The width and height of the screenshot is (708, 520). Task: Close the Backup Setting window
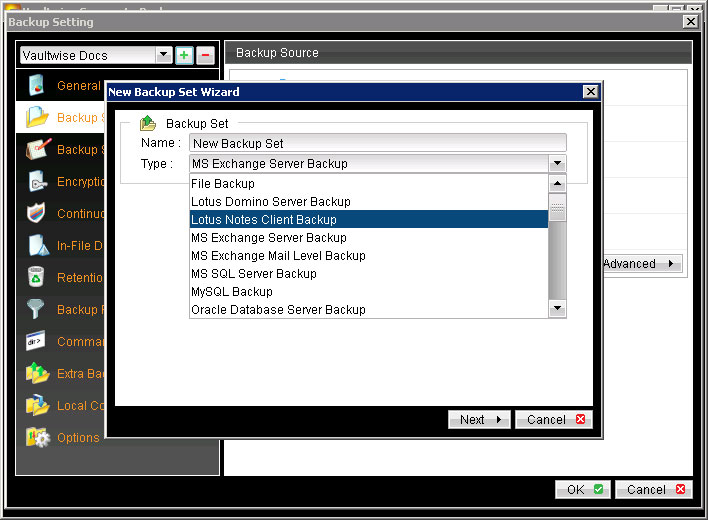click(690, 21)
